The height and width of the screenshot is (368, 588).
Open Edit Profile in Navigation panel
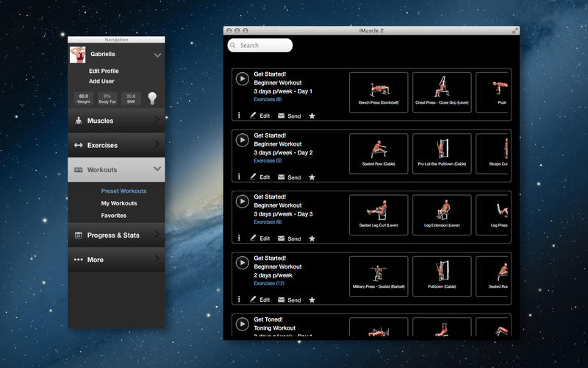pyautogui.click(x=104, y=71)
